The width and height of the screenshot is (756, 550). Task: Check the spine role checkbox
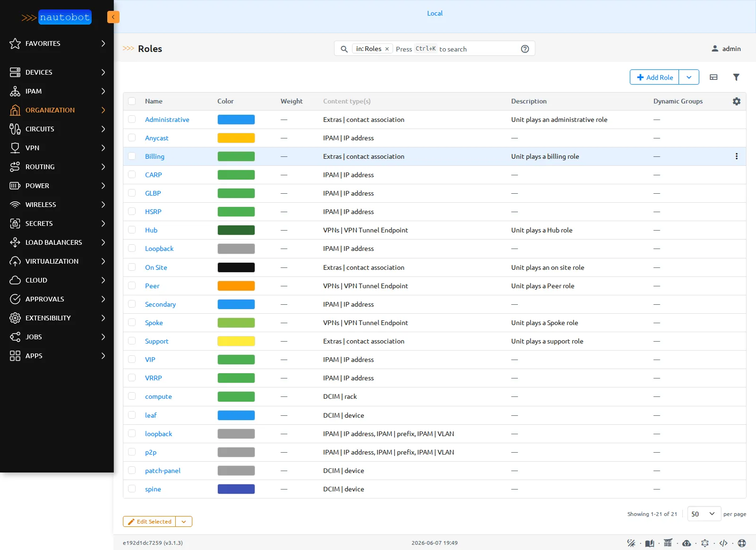click(132, 489)
